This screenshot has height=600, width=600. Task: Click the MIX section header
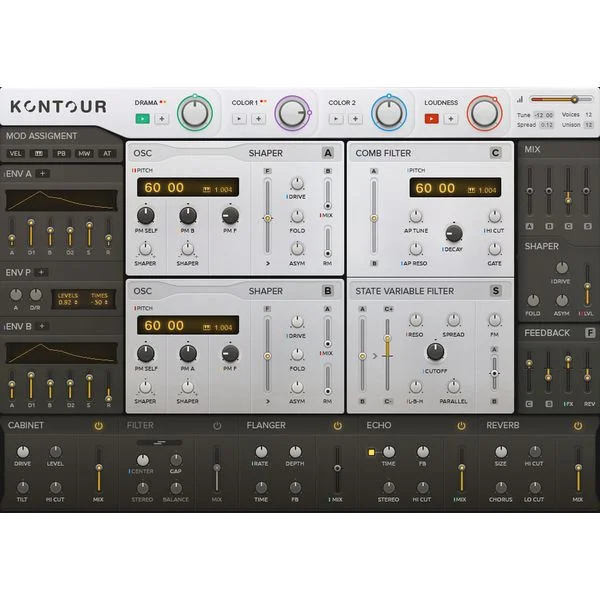coord(532,149)
